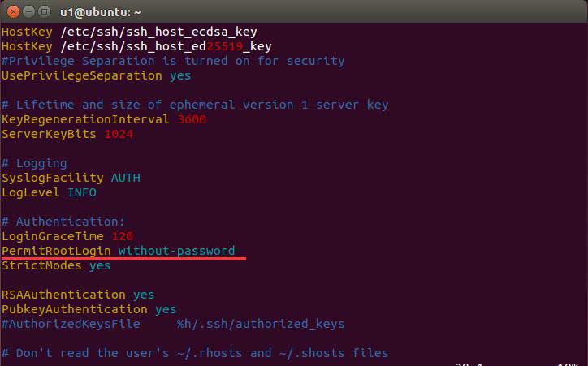The width and height of the screenshot is (588, 366).
Task: Click the PermitRootLogin keyword
Action: click(56, 251)
